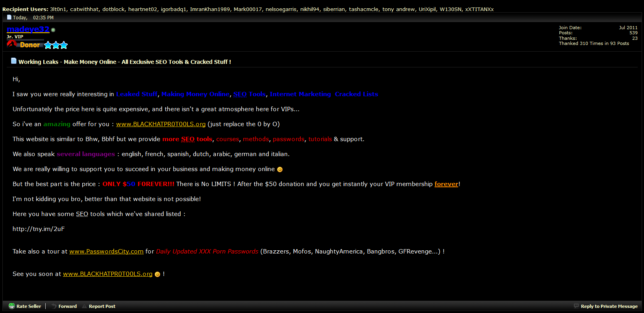644x313 pixels.
Task: Click the join date value 'Jul 2011'
Action: click(x=628, y=28)
